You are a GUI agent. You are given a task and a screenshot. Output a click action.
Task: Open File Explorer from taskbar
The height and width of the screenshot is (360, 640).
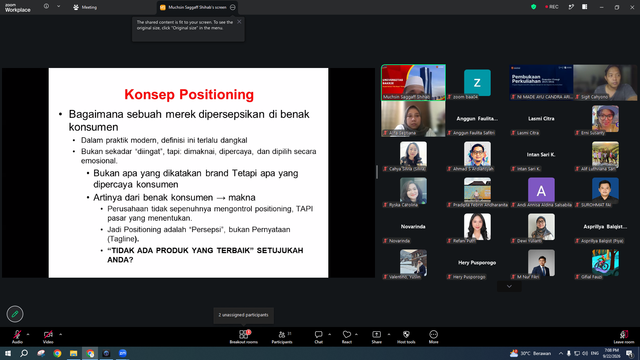pyautogui.click(x=73, y=353)
